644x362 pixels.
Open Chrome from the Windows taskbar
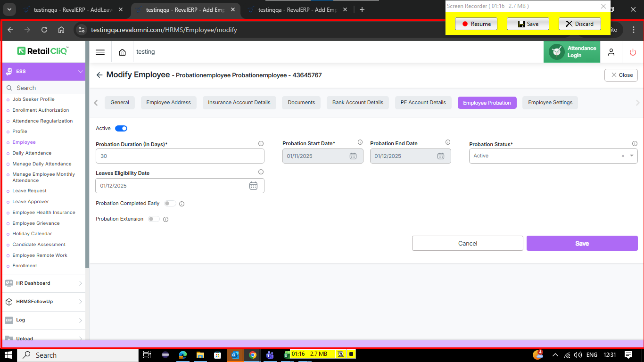[x=253, y=355]
